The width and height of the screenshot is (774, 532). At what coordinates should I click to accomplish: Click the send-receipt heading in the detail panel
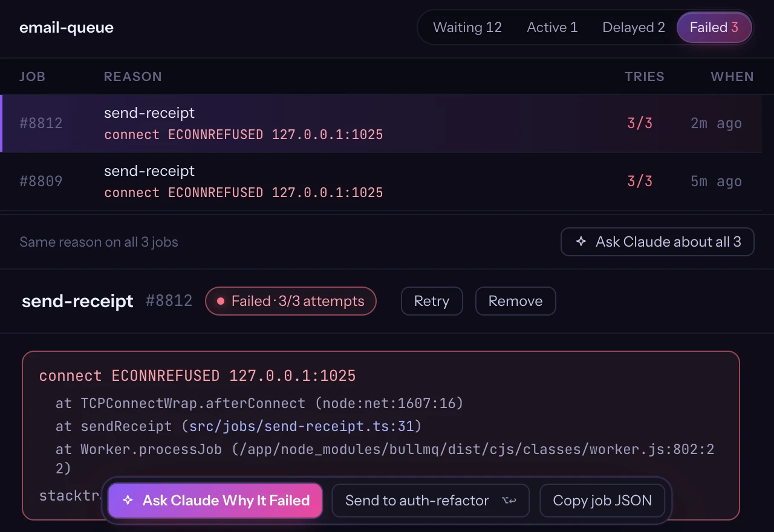pos(77,301)
